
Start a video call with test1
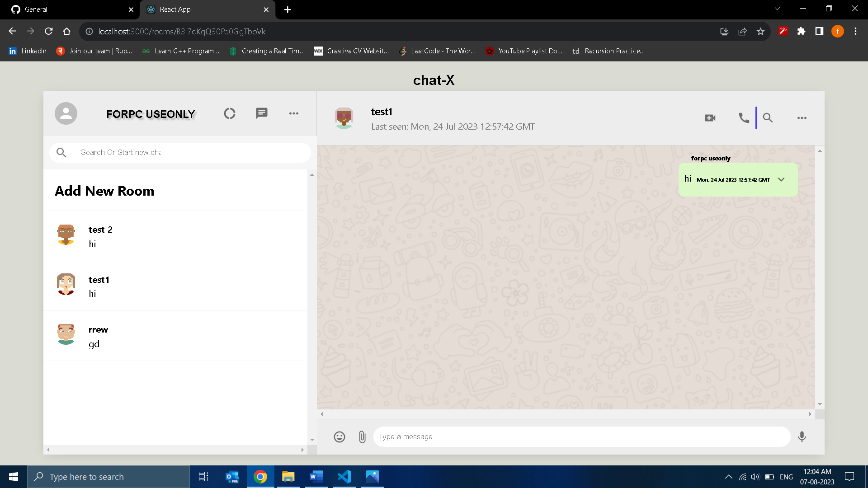pos(709,117)
